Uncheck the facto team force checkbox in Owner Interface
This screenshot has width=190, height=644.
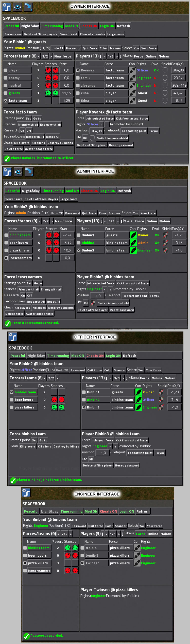pos(5,101)
